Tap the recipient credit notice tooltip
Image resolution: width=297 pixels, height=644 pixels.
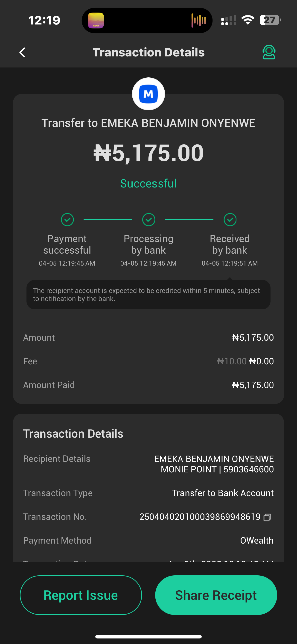pyautogui.click(x=148, y=295)
